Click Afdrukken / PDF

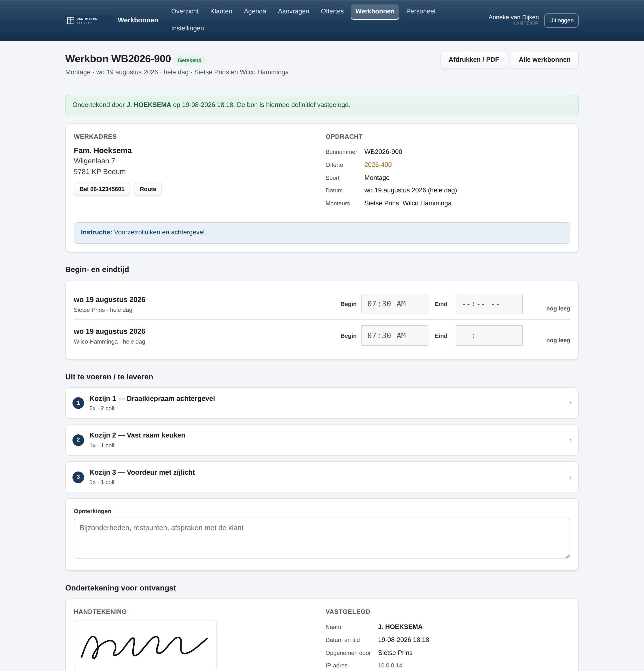pyautogui.click(x=474, y=60)
